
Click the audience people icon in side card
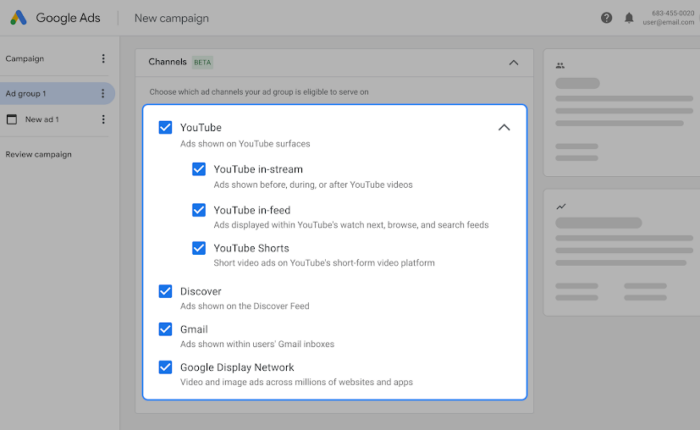point(560,65)
